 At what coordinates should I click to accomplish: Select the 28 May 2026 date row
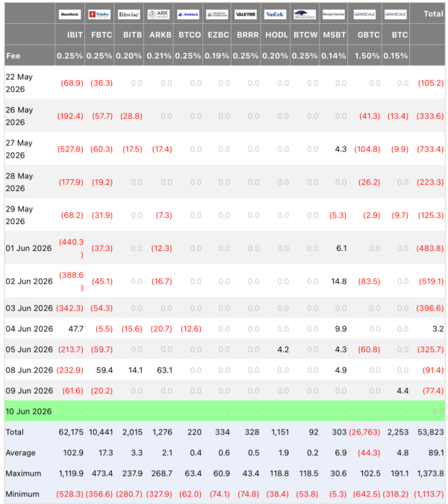pos(225,182)
